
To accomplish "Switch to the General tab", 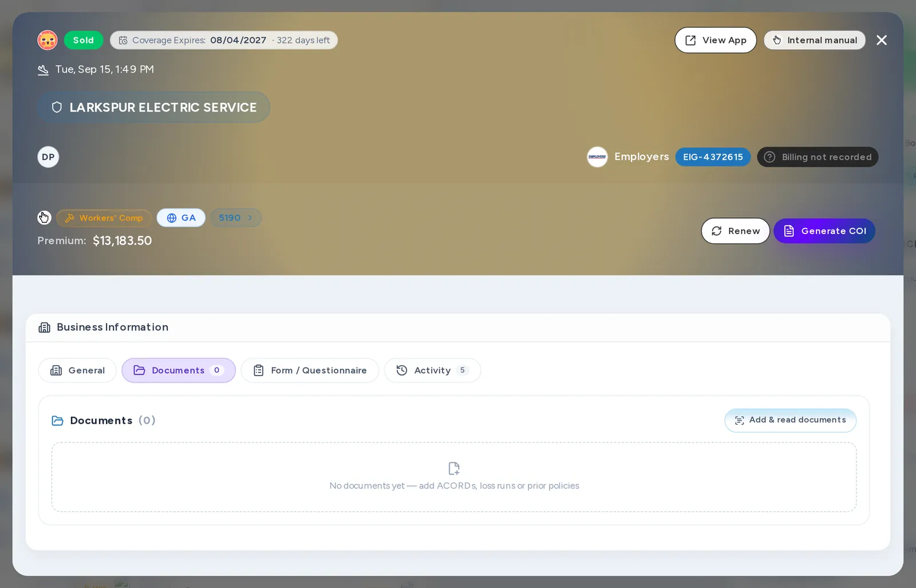I will pos(77,370).
